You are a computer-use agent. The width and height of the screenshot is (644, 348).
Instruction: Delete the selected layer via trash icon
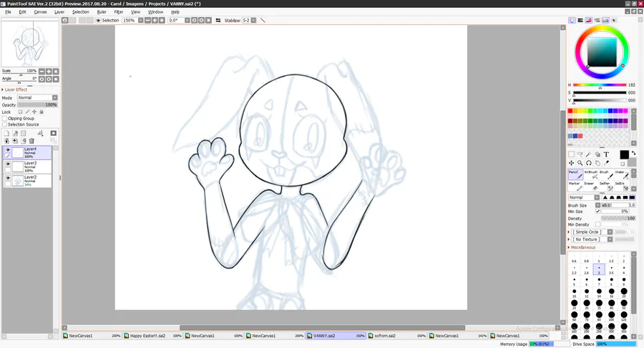point(31,141)
